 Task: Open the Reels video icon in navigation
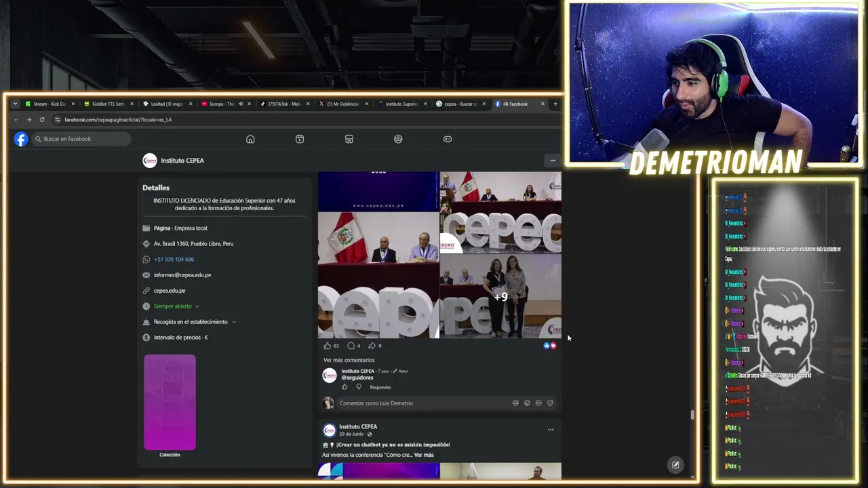[x=300, y=139]
